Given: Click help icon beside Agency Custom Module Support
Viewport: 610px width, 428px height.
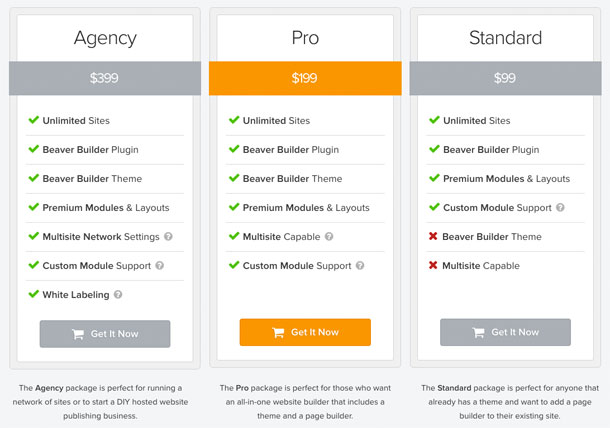Looking at the screenshot, I should coord(160,266).
